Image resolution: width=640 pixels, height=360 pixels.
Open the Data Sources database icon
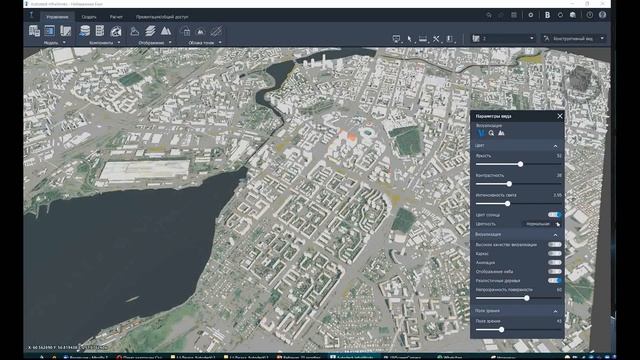85,31
